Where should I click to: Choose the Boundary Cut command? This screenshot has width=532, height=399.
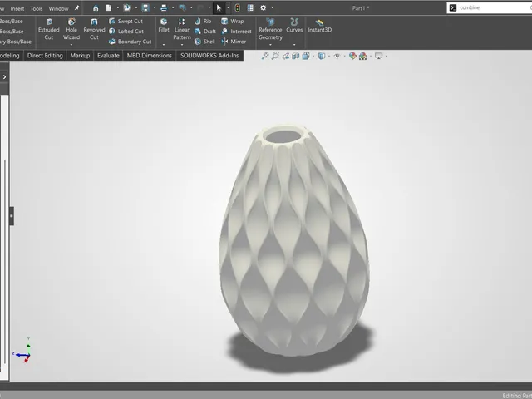pyautogui.click(x=130, y=42)
